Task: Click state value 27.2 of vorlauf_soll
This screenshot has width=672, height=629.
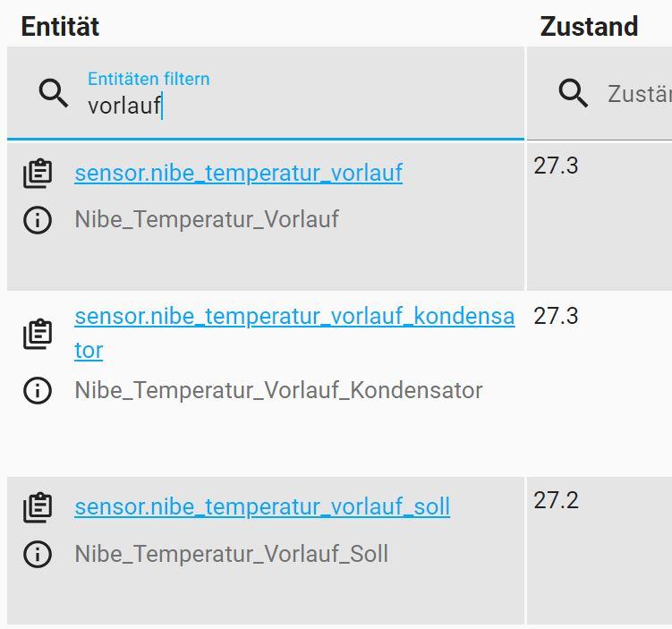Action: point(556,500)
